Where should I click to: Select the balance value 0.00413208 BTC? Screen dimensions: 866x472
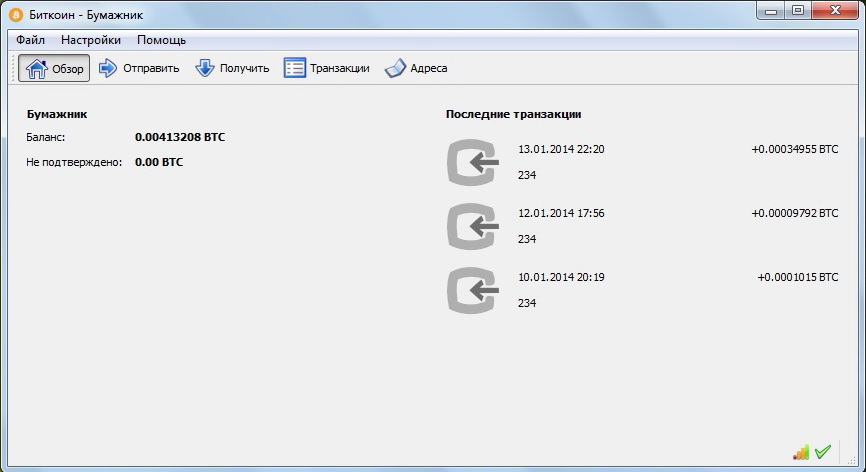pos(180,137)
